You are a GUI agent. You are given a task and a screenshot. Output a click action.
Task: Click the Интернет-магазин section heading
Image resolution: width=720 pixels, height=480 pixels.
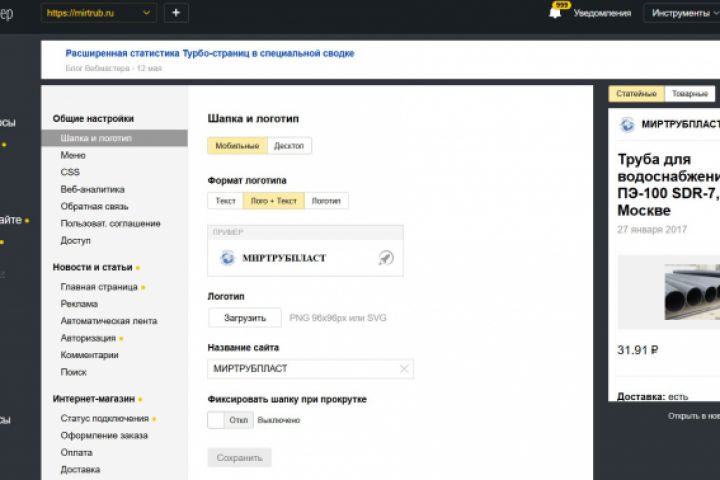click(94, 398)
